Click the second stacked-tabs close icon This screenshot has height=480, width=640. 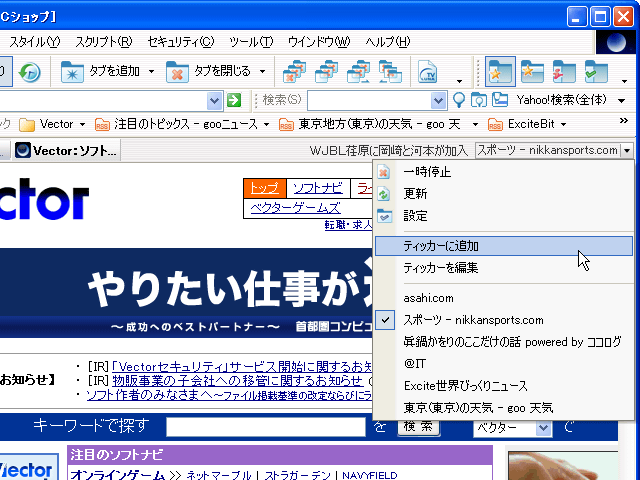coord(326,72)
